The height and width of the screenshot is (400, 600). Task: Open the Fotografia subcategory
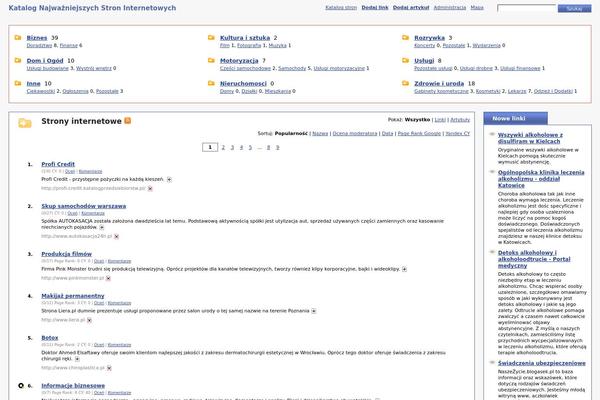tap(249, 46)
